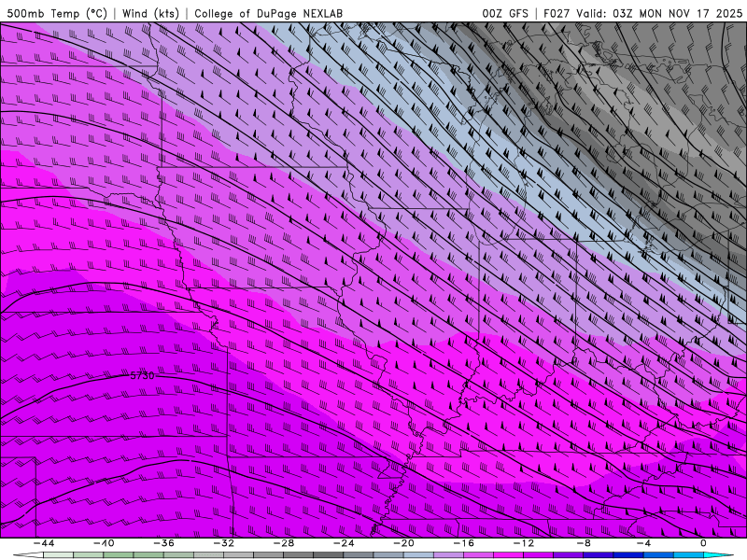Screen dimensions: 747x560
Task: Click the -16 color scale label
Action: click(463, 543)
